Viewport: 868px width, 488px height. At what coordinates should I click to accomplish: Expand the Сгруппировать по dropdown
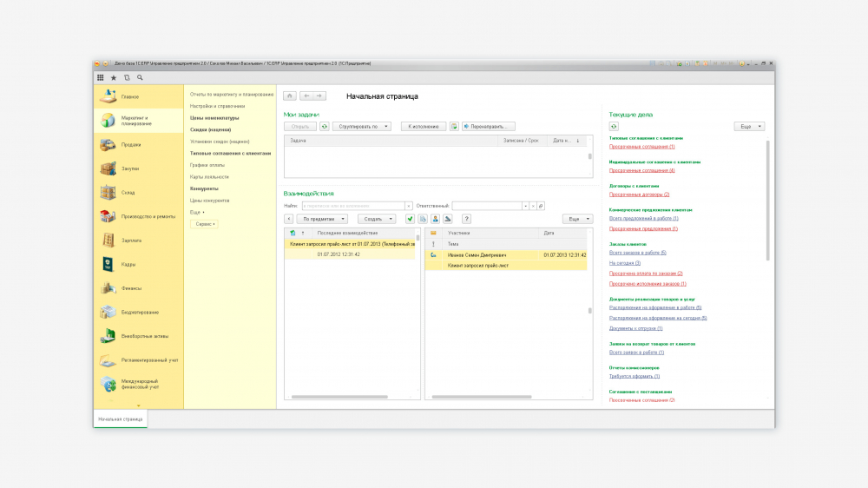(x=362, y=126)
